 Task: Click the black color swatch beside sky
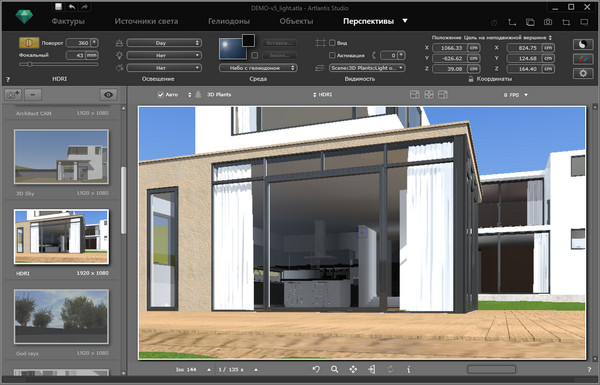click(248, 40)
